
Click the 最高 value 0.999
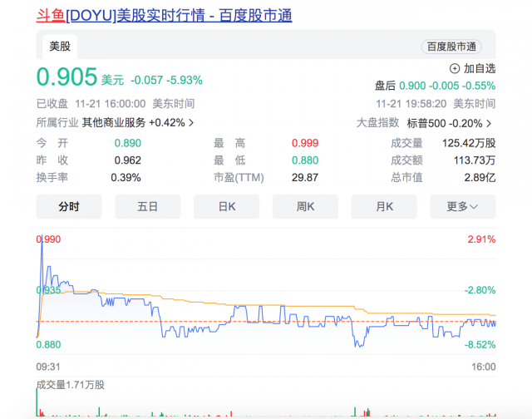[x=305, y=143]
